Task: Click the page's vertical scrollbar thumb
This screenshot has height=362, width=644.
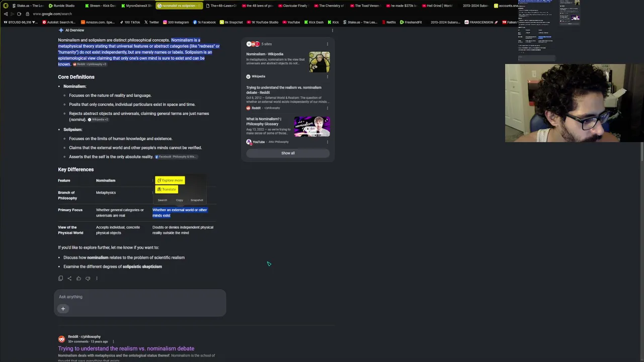Action: click(x=641, y=152)
